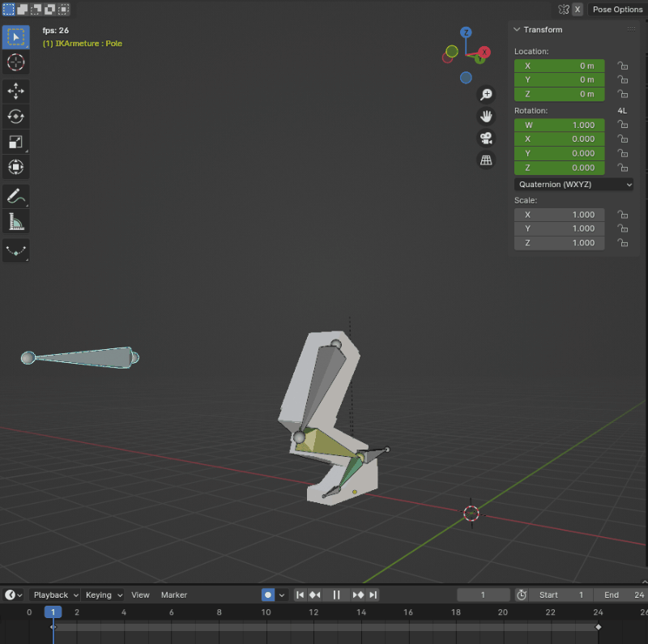Jump to the last frame endpoint

pos(373,595)
